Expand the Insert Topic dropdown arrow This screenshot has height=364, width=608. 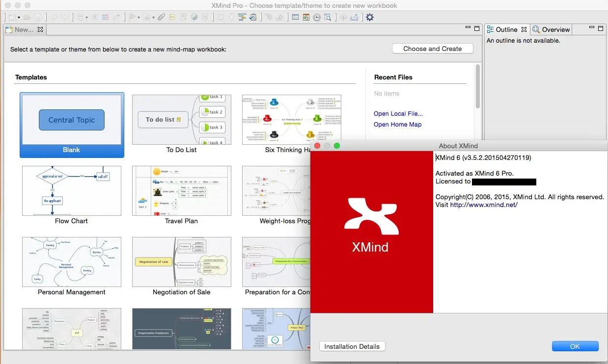click(x=86, y=18)
